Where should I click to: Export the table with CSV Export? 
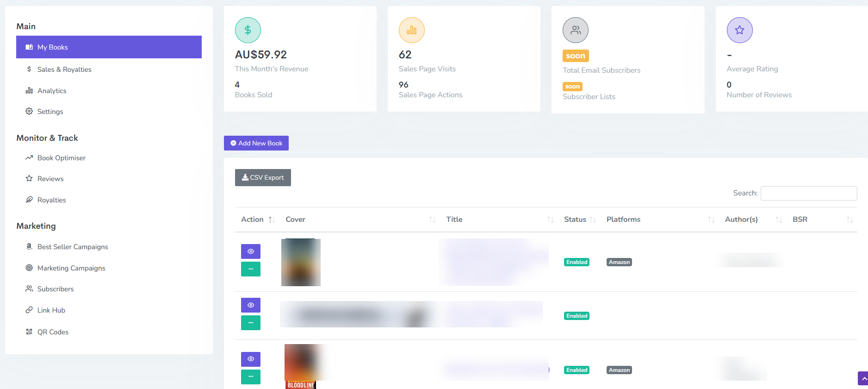[x=263, y=177]
